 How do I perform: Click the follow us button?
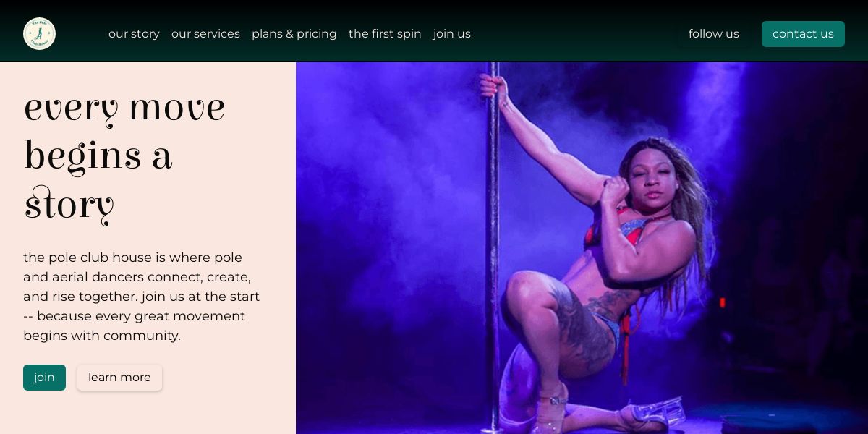[x=714, y=34]
